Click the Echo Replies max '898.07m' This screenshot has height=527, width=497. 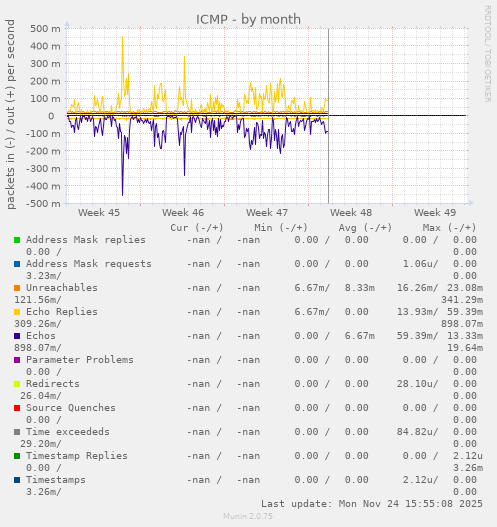click(462, 324)
